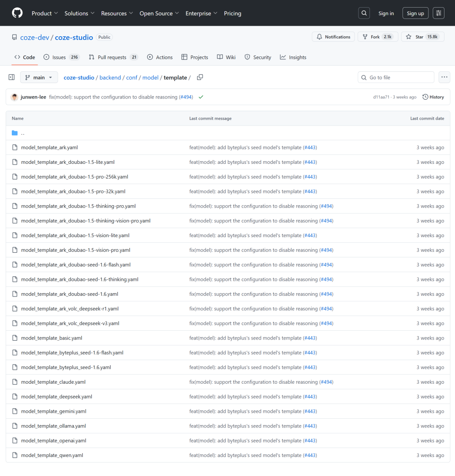Open #494 link in claude.yaml row
This screenshot has height=476, width=455.
(327, 382)
